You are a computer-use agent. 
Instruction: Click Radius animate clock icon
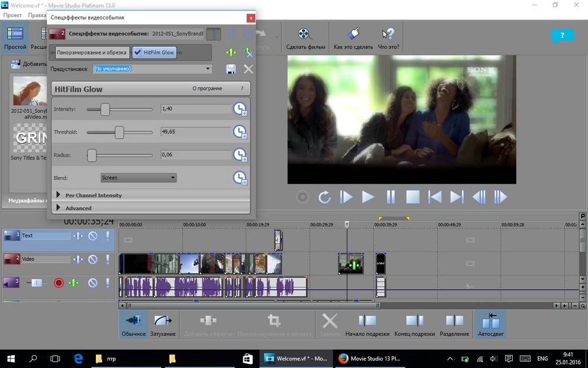240,155
